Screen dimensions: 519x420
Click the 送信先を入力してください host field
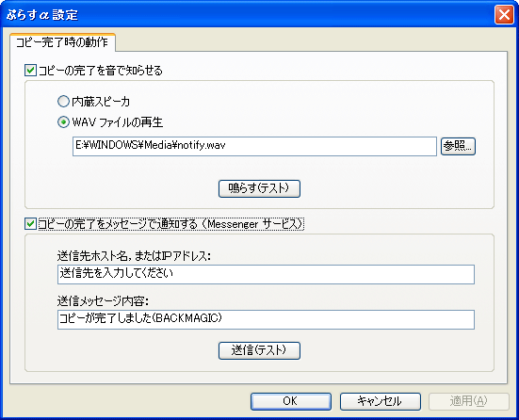tap(266, 274)
